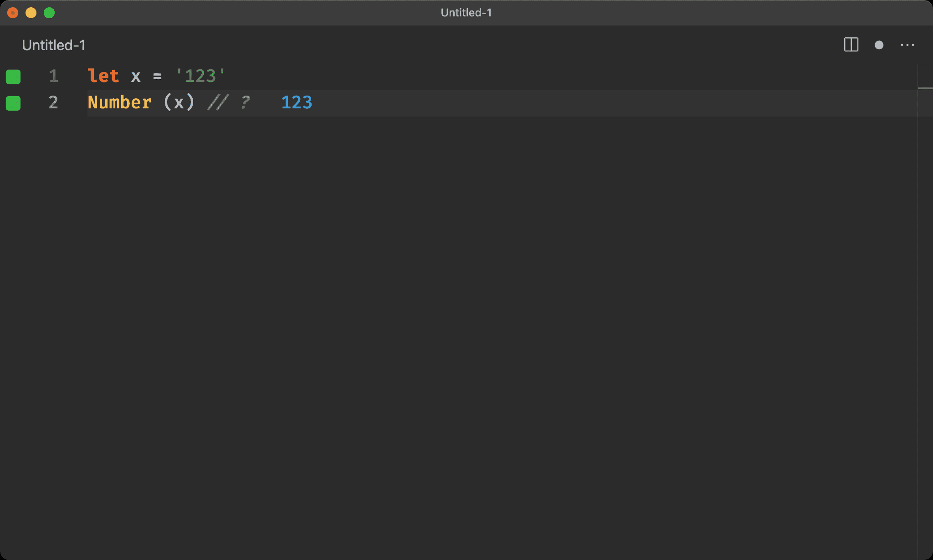This screenshot has height=560, width=933.
Task: Click the variable x on line 1
Action: point(136,76)
